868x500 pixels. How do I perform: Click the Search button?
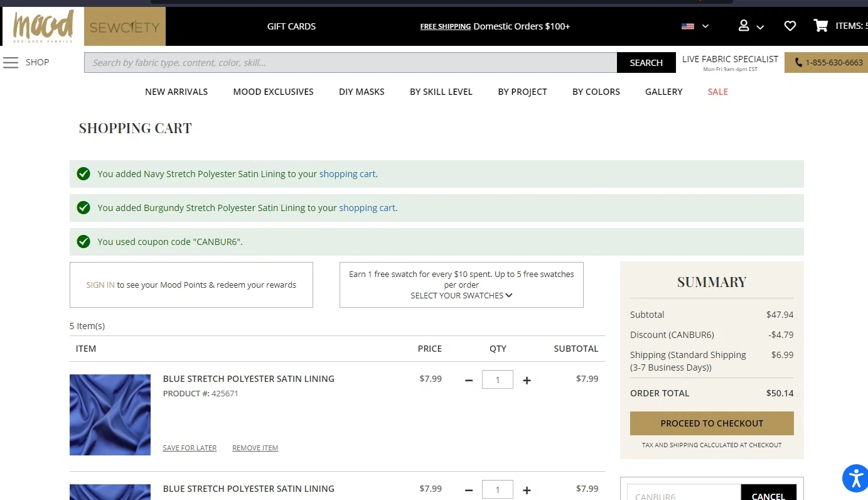646,63
